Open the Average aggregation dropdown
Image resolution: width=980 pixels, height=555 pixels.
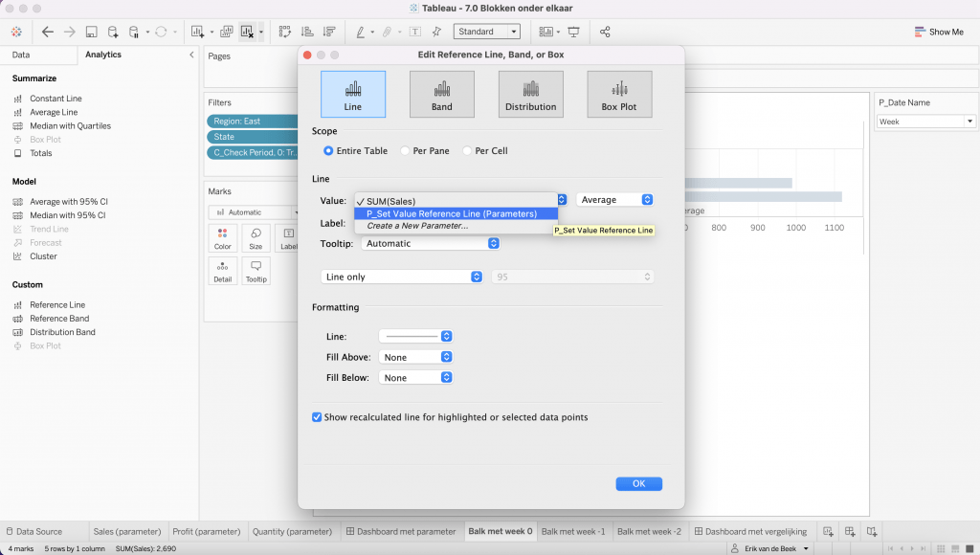[x=615, y=200]
